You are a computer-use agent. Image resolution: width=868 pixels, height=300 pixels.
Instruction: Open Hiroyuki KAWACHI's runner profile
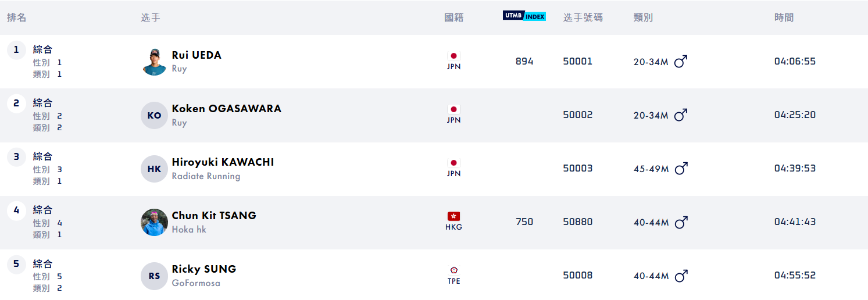click(223, 162)
